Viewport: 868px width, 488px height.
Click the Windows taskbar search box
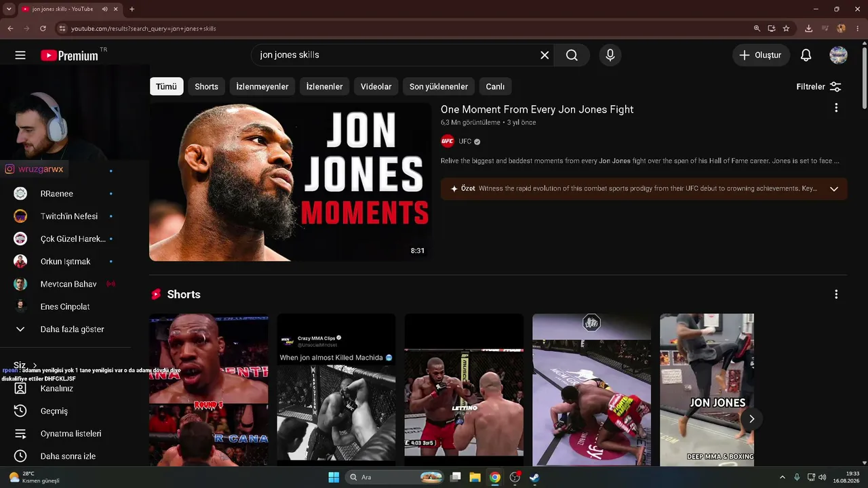(396, 477)
